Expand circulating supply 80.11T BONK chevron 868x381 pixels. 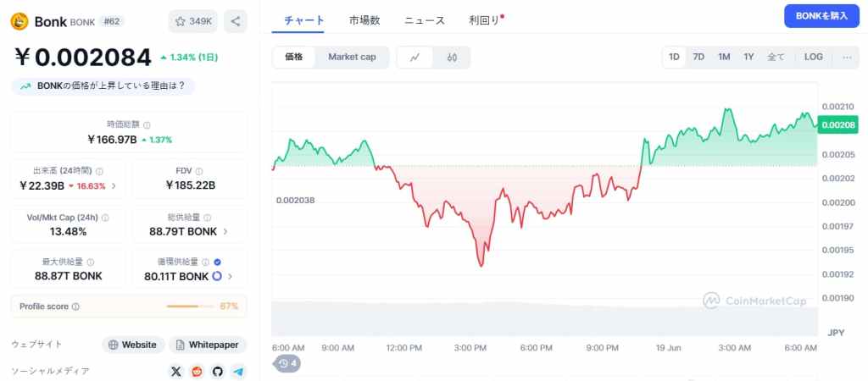[x=230, y=277]
